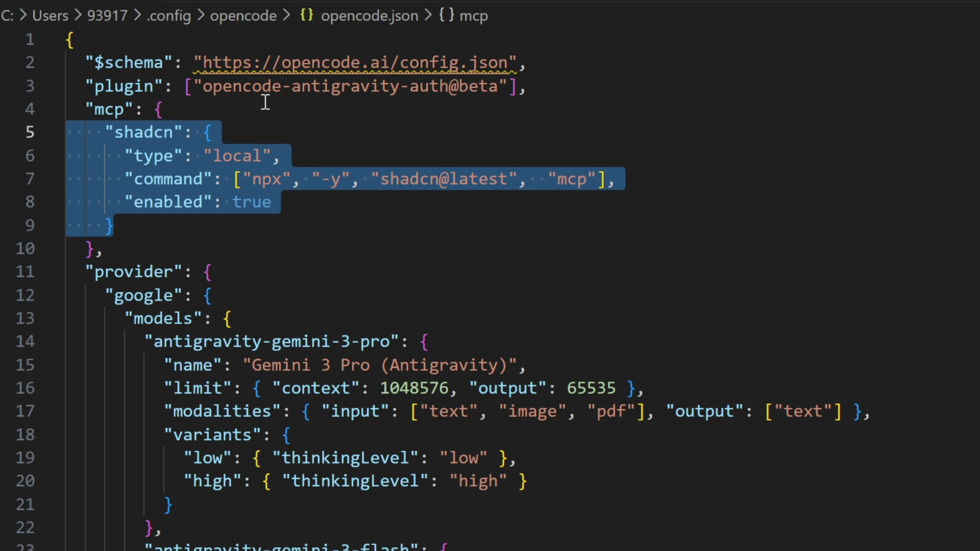Open the .config folder breadcrumb
Image resolution: width=980 pixels, height=551 pixels.
coord(168,16)
